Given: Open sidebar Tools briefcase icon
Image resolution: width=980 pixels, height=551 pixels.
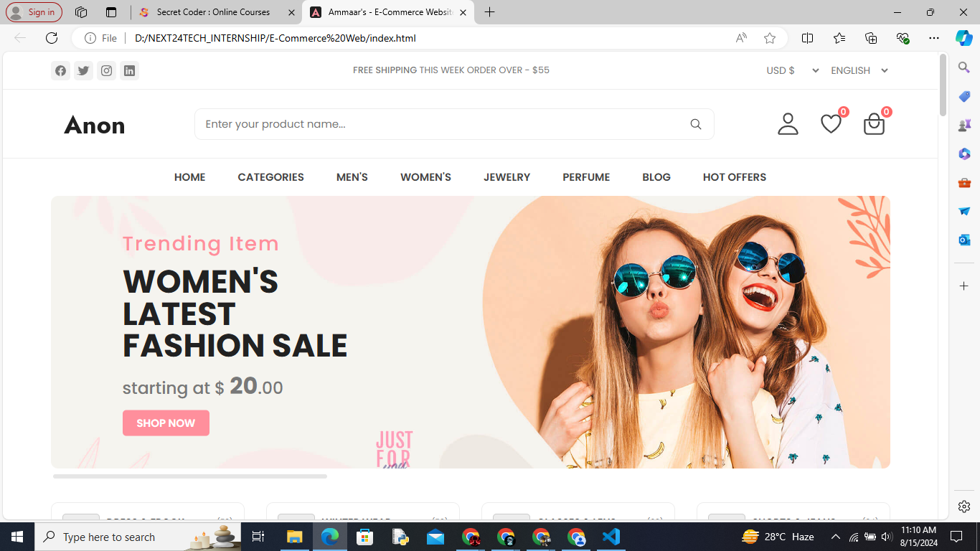Looking at the screenshot, I should 964,182.
